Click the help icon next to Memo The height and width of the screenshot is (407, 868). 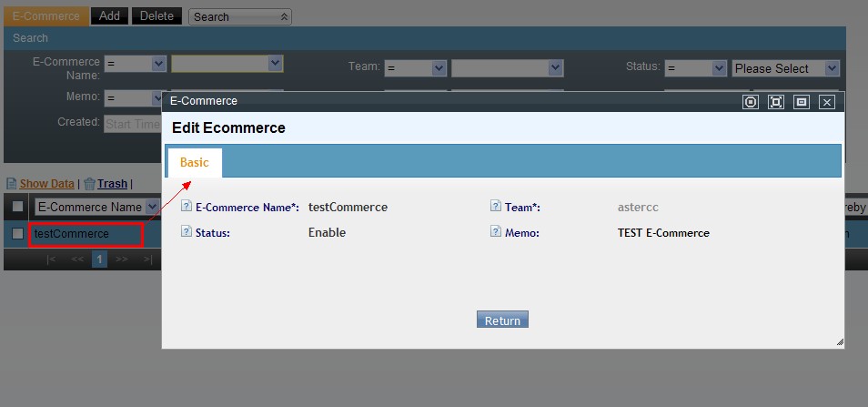496,232
